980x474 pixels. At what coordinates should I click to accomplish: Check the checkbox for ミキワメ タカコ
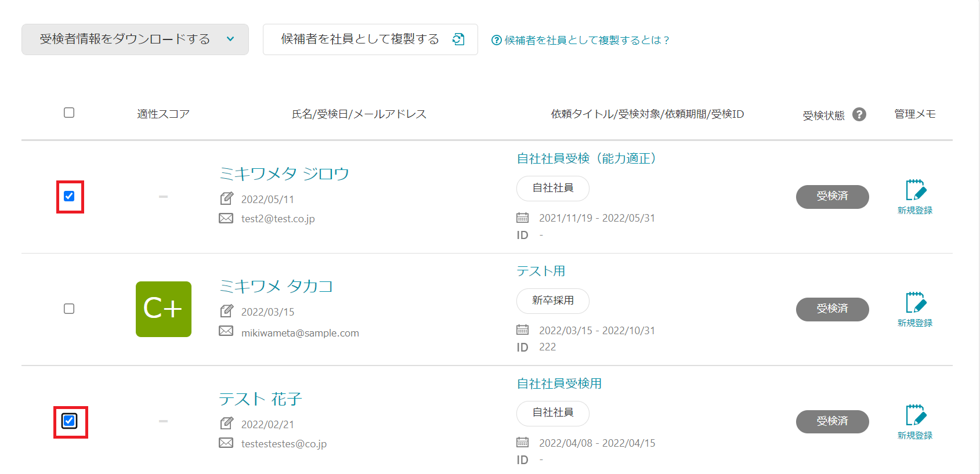(69, 309)
